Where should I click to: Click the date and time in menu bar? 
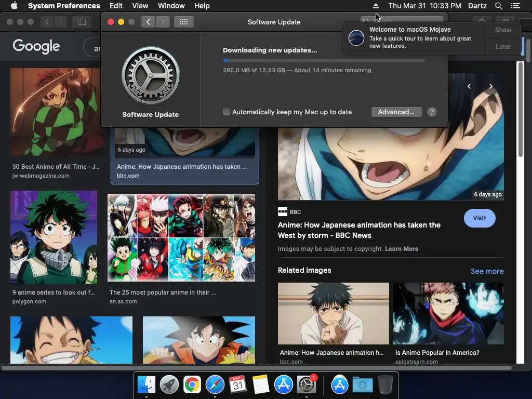tap(424, 6)
